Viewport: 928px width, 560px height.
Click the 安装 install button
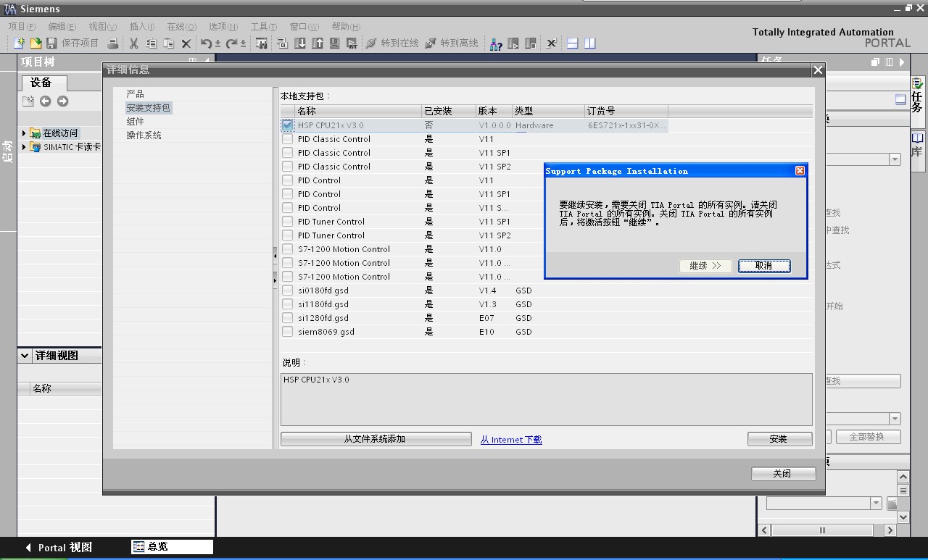(x=779, y=439)
